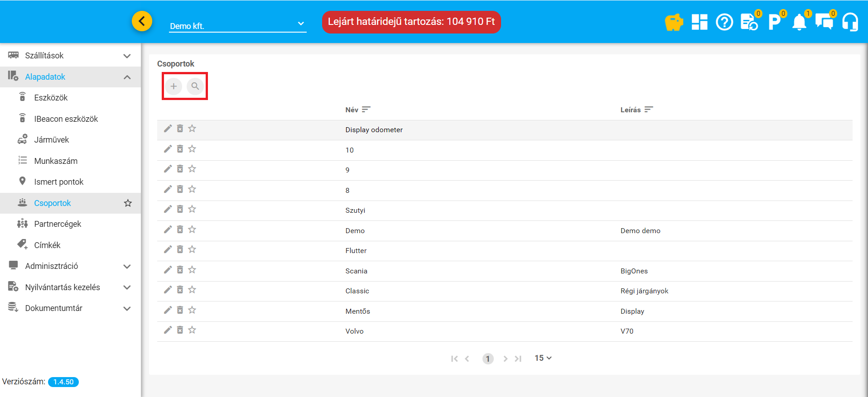Click the plus icon to add group
The width and height of the screenshot is (868, 397).
174,86
